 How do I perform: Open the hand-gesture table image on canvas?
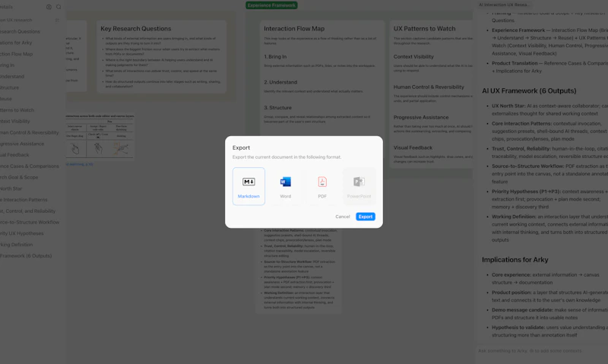[100, 136]
